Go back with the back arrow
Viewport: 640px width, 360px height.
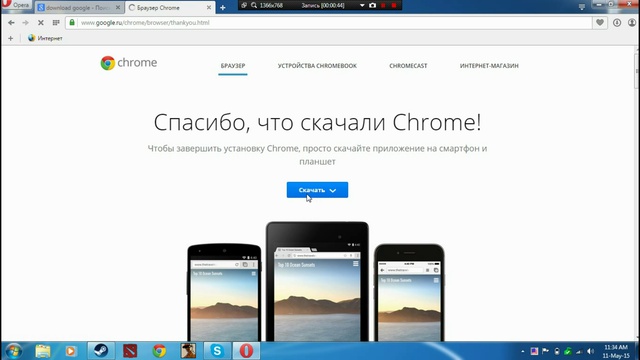coord(11,23)
